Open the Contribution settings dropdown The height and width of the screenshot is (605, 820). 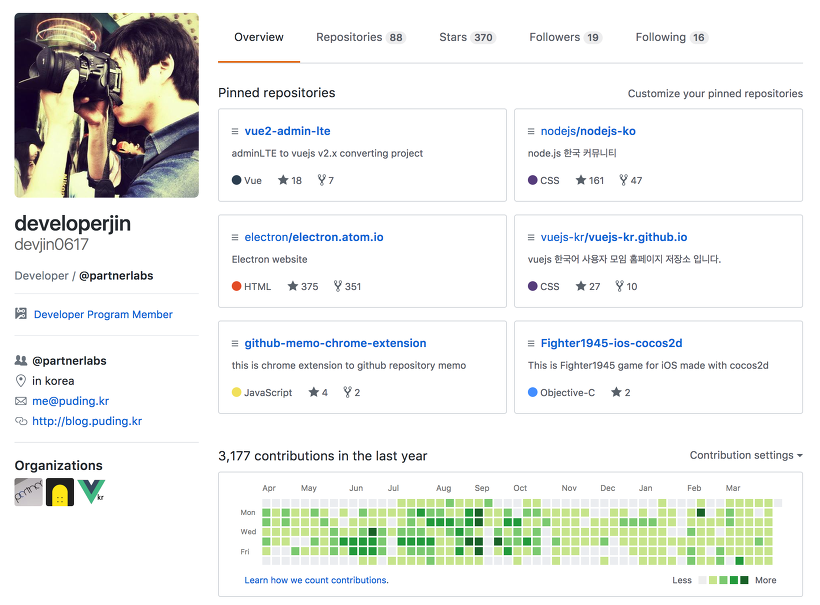point(746,455)
